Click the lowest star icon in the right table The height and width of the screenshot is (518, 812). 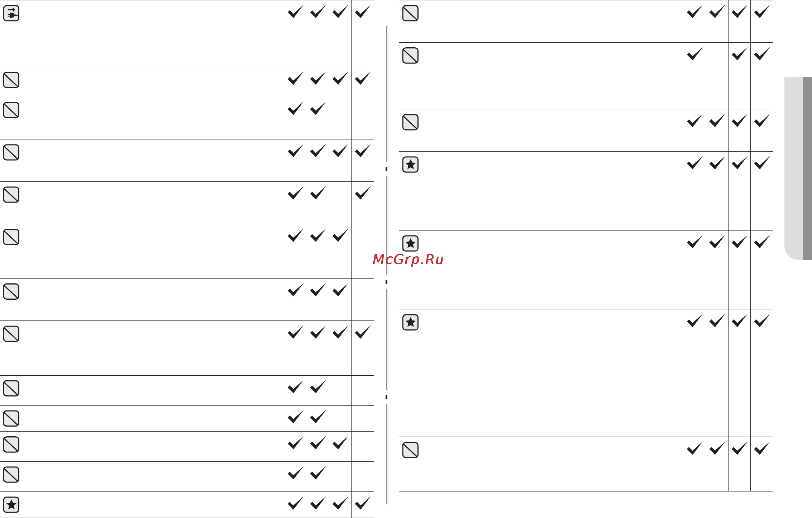(x=410, y=322)
